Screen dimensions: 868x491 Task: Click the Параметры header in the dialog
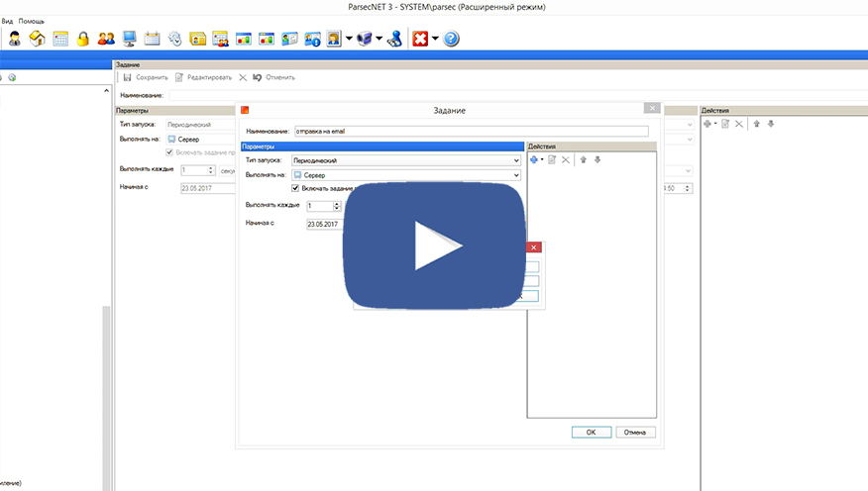coord(382,147)
